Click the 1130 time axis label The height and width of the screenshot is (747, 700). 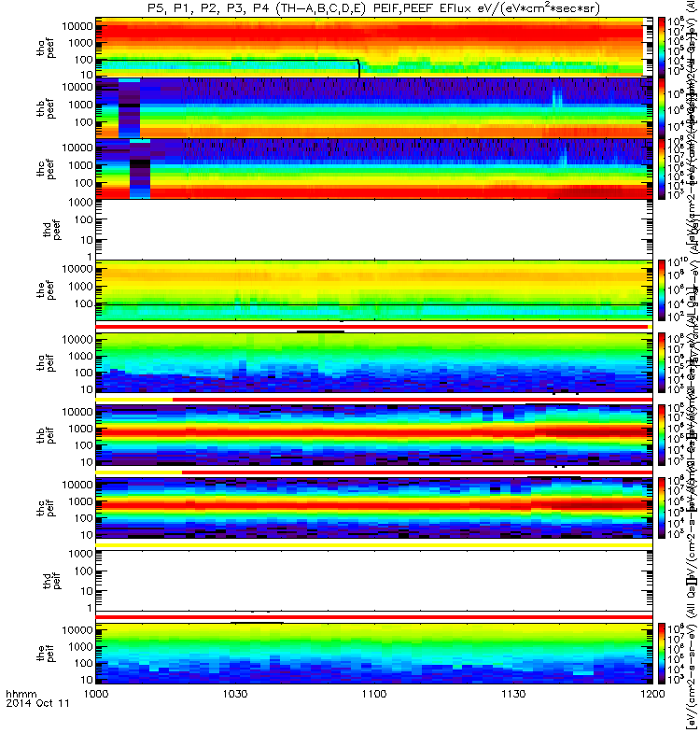pyautogui.click(x=513, y=694)
